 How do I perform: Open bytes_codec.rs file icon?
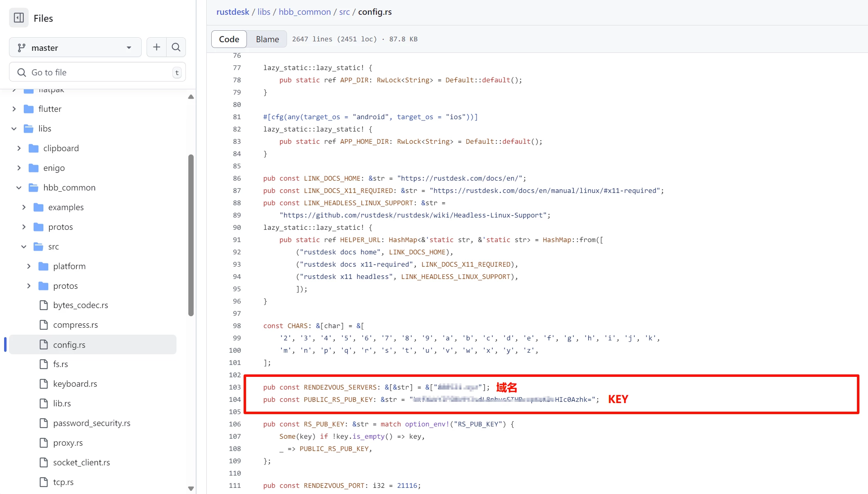click(x=44, y=305)
